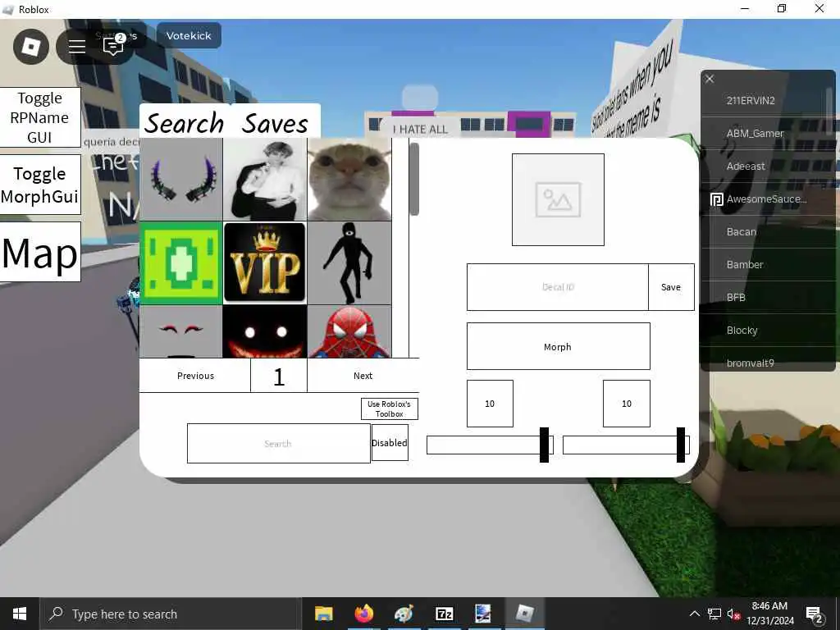Select the gold VIP crown decal

(265, 263)
